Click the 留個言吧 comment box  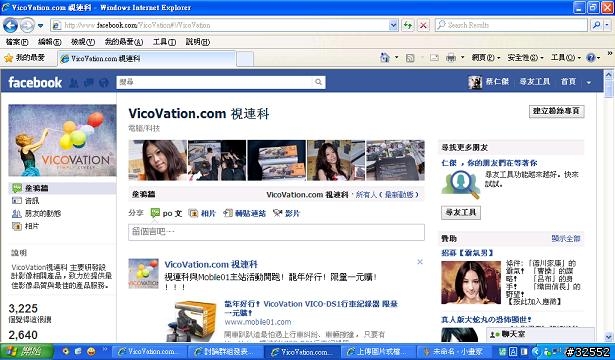(276, 232)
